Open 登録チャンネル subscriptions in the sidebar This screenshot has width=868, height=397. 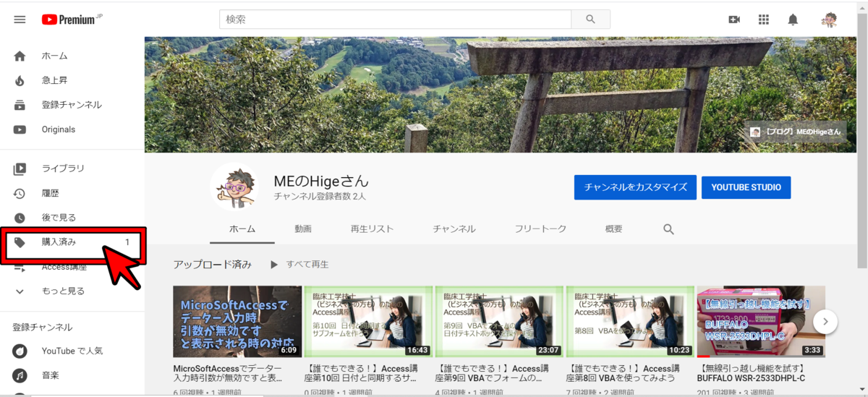point(72,105)
